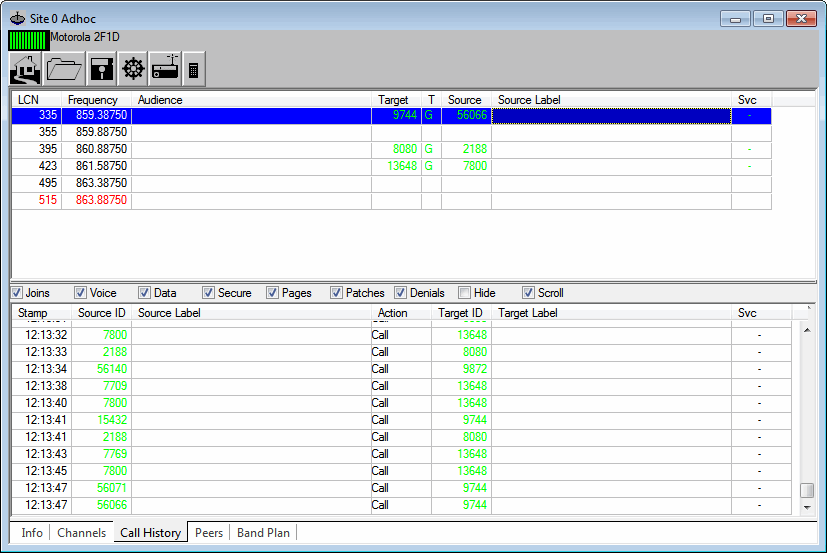Select the 12:13:45 call entry
827x553 pixels.
[401, 471]
